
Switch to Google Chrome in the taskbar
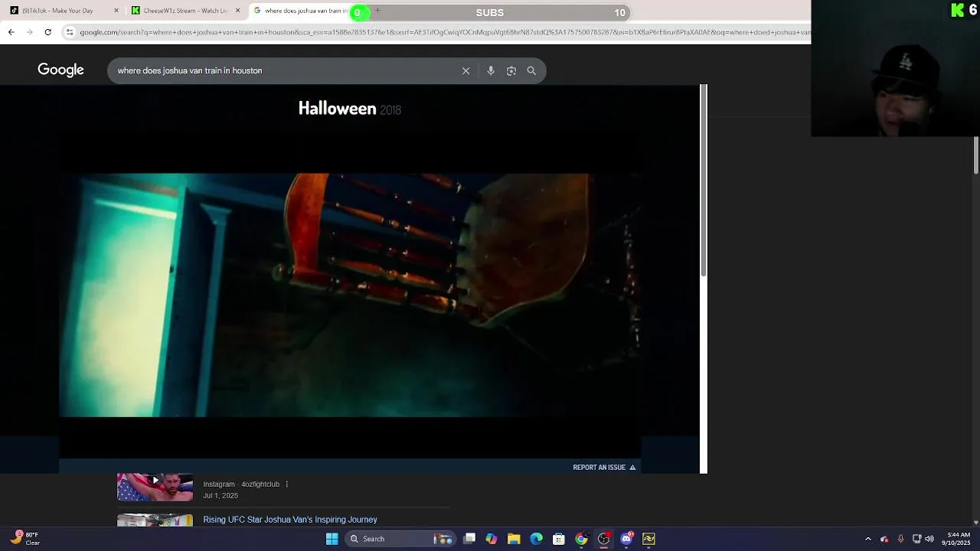point(581,539)
